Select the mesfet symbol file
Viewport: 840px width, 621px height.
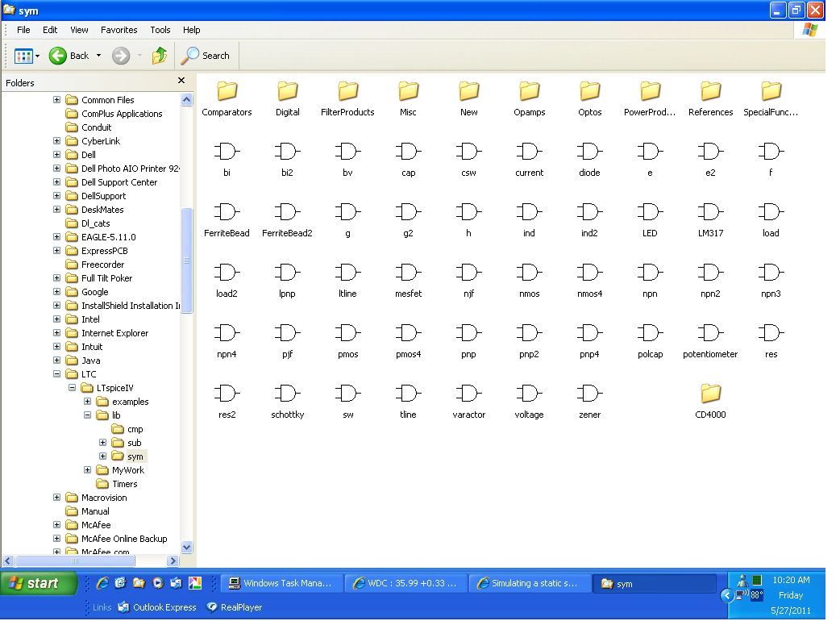tap(408, 280)
